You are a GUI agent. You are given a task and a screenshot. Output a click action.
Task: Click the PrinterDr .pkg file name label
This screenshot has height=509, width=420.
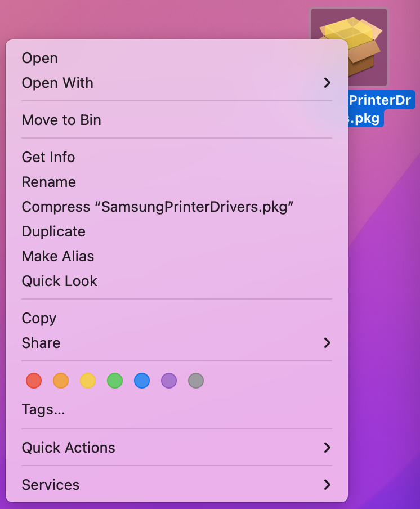[381, 109]
